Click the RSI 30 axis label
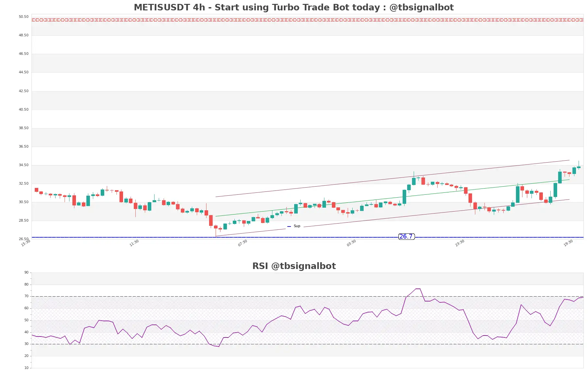Screen dimensions: 588x392 point(26,344)
